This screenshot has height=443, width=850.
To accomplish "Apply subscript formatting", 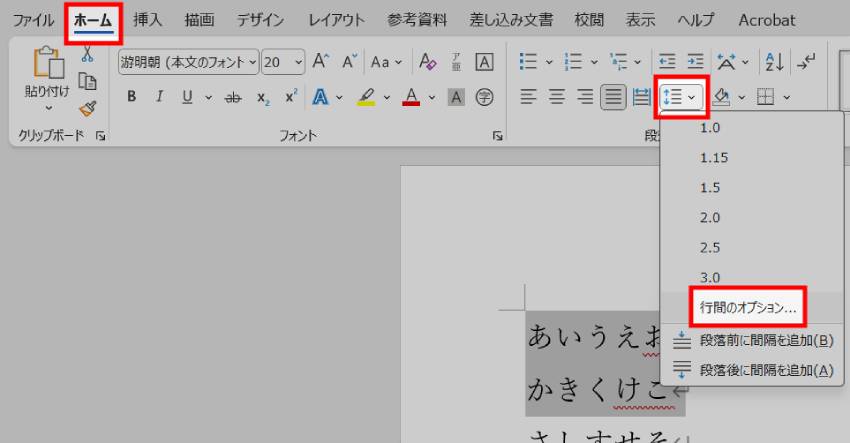I will [x=263, y=98].
